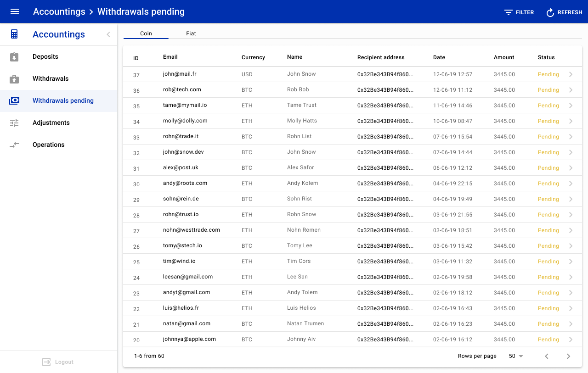Image resolution: width=588 pixels, height=373 pixels.
Task: Click the Withdrawals pending money icon
Action: pos(14,101)
